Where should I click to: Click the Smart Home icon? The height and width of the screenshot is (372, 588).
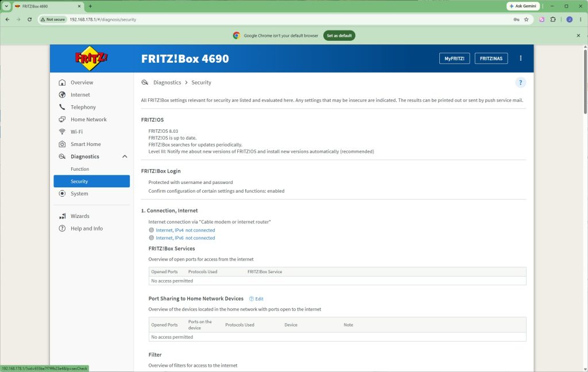point(62,144)
